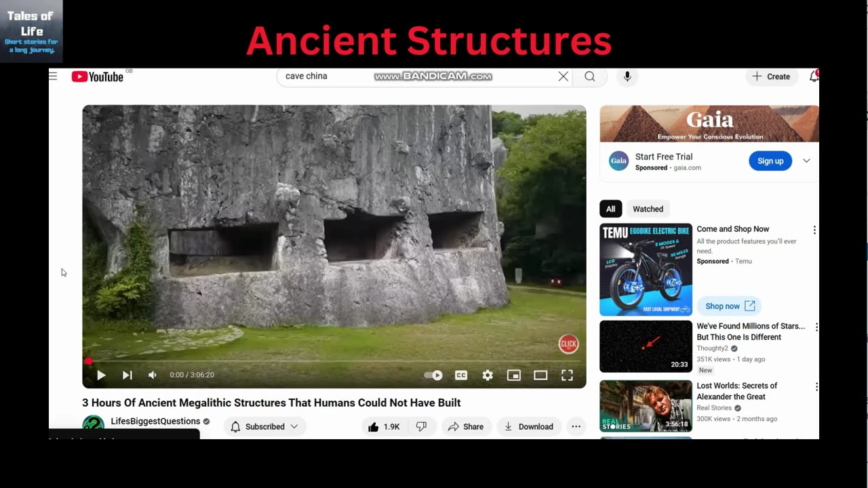This screenshot has height=488, width=868.
Task: Click the Gaia banner ad image
Action: tap(709, 123)
